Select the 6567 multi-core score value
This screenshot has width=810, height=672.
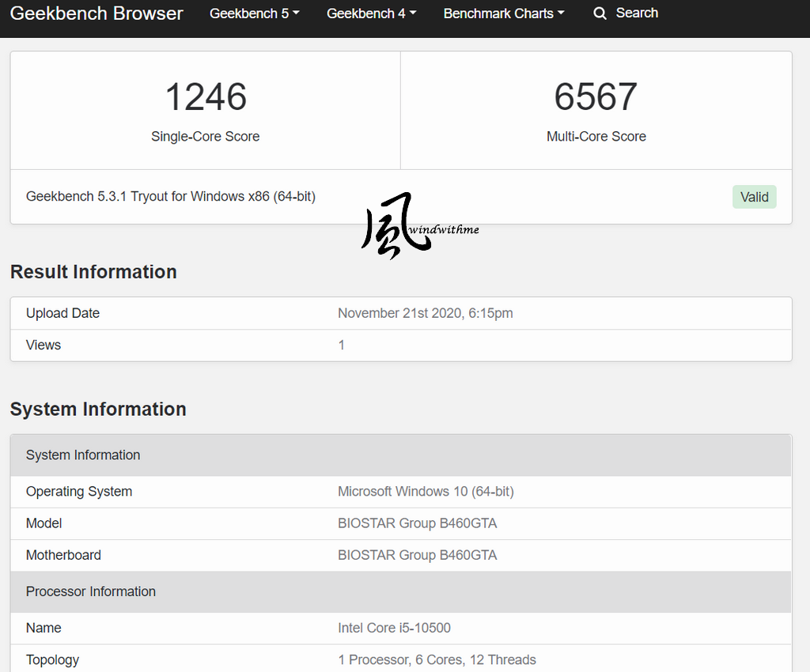click(596, 96)
